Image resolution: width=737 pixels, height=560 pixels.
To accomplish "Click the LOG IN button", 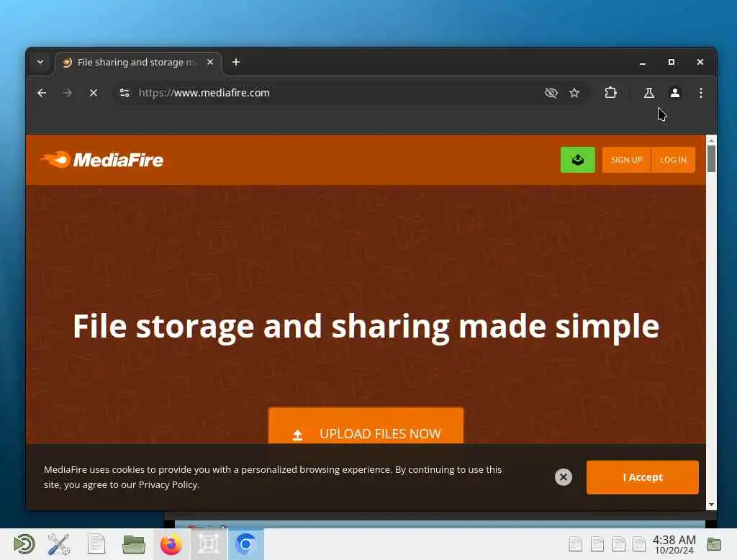I will click(673, 160).
